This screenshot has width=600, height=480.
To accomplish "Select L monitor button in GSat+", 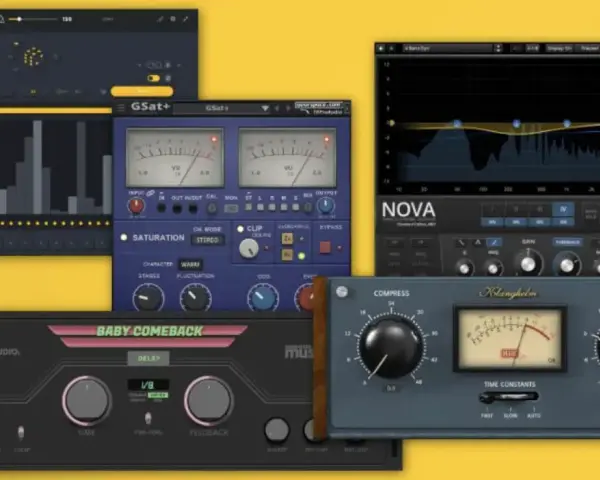I will tap(261, 207).
